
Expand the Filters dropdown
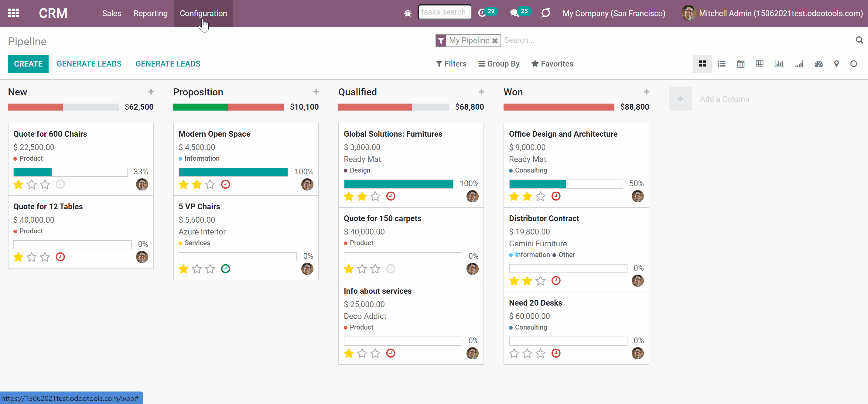(451, 64)
